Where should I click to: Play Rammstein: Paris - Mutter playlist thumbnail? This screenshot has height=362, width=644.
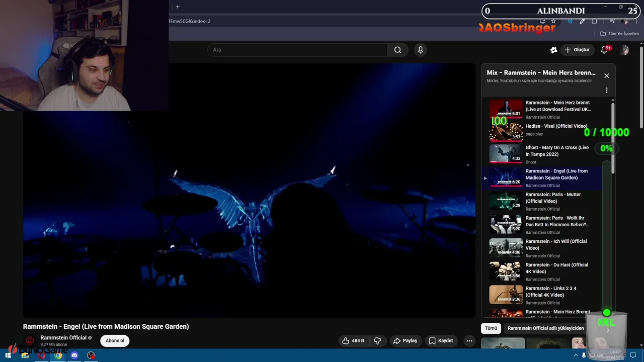506,201
